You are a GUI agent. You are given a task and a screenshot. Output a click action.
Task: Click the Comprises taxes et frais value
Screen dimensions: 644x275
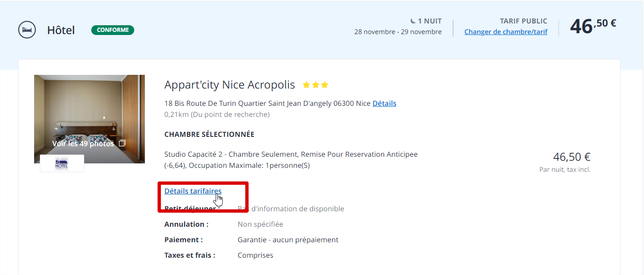click(256, 256)
